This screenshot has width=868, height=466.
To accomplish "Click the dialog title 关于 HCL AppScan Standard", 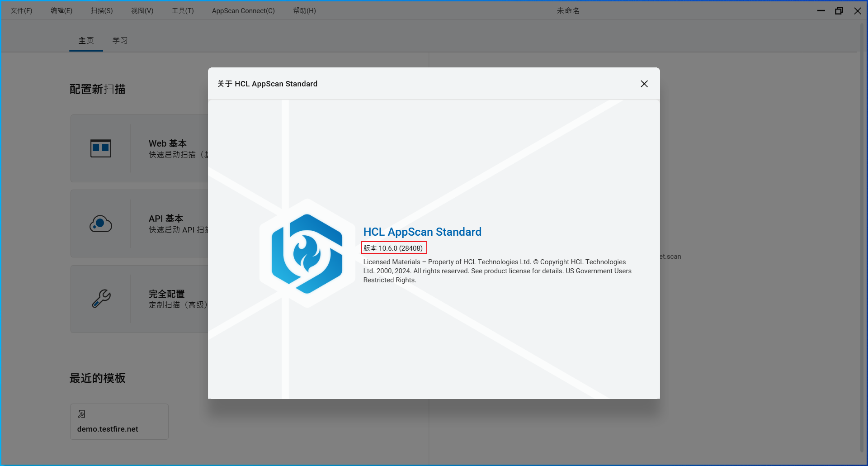I will (267, 84).
